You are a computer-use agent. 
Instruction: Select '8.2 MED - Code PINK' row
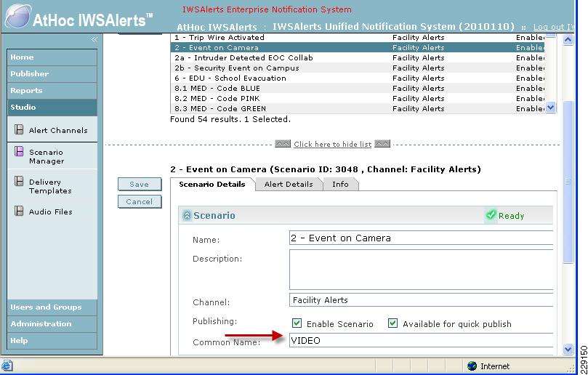pyautogui.click(x=358, y=98)
